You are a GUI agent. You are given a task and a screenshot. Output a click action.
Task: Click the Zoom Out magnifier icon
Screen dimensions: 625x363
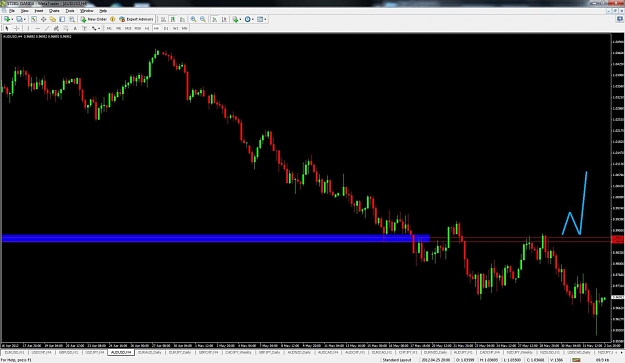(203, 19)
